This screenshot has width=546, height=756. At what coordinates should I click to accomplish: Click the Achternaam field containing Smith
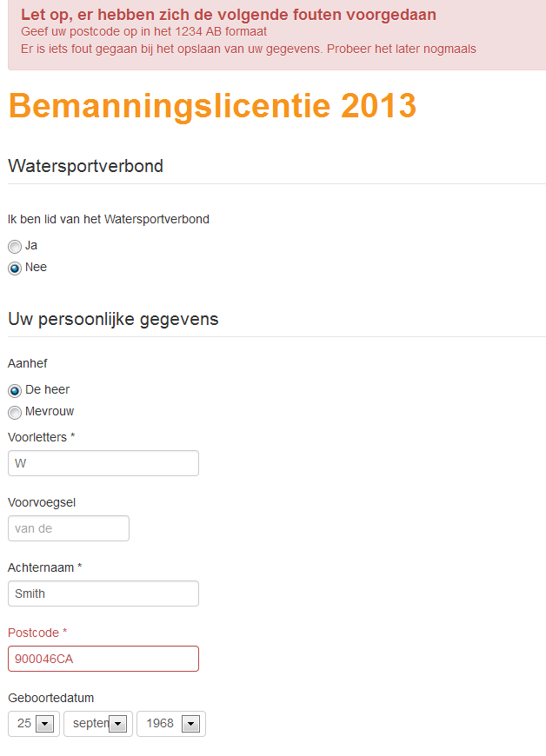point(103,594)
